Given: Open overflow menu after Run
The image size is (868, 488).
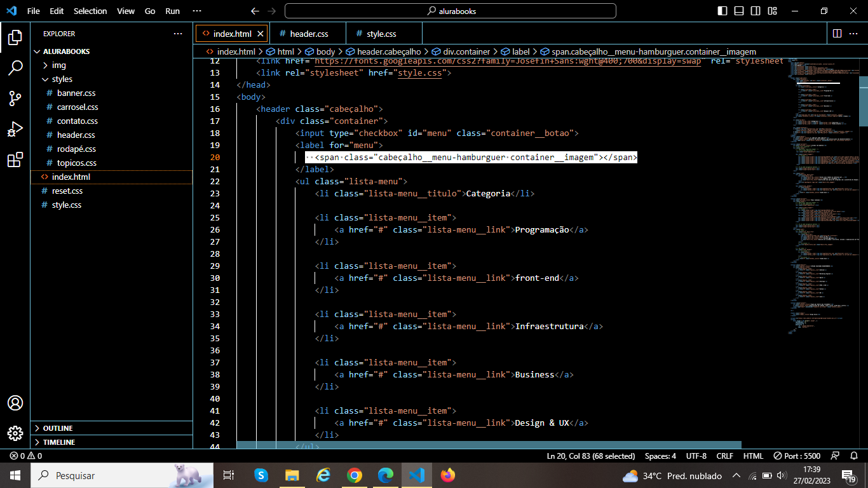Looking at the screenshot, I should (196, 11).
